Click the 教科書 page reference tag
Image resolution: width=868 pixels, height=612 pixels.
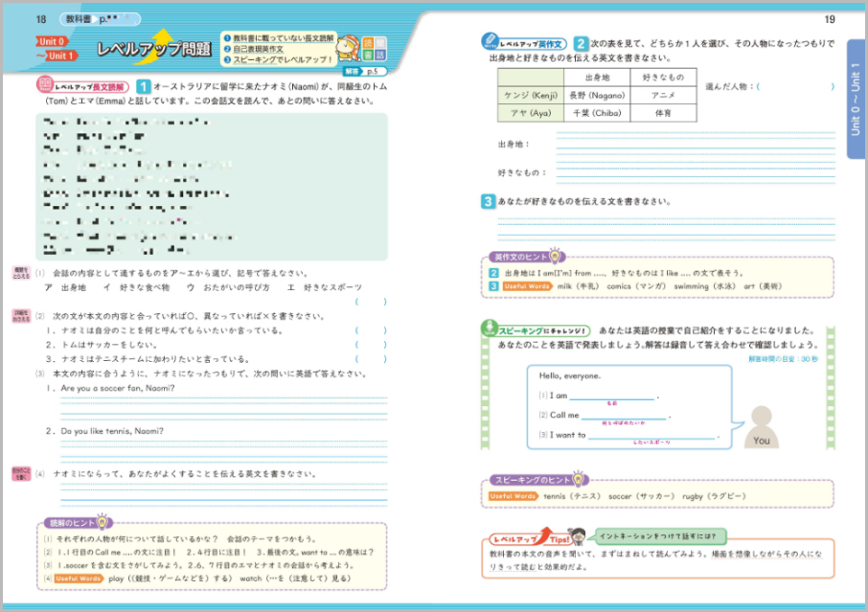pos(101,20)
